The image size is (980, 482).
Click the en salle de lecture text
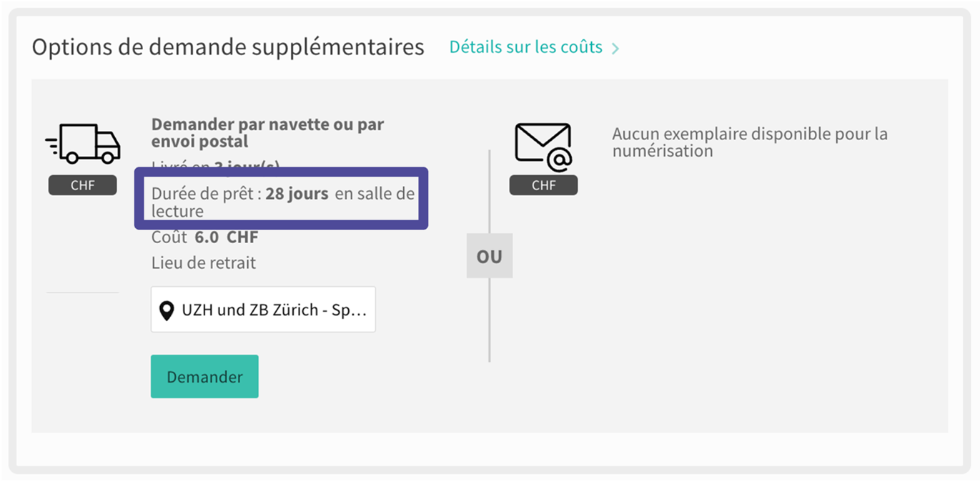374,194
